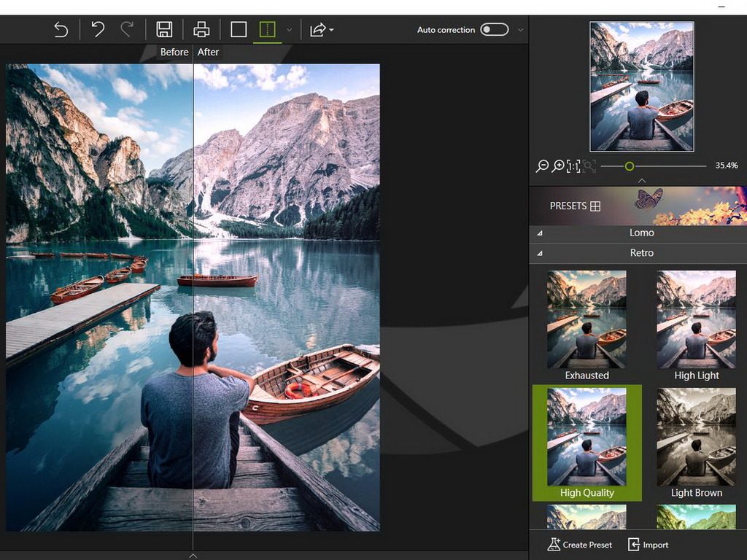Switch to the After view
This screenshot has height=560, width=747.
pyautogui.click(x=209, y=52)
